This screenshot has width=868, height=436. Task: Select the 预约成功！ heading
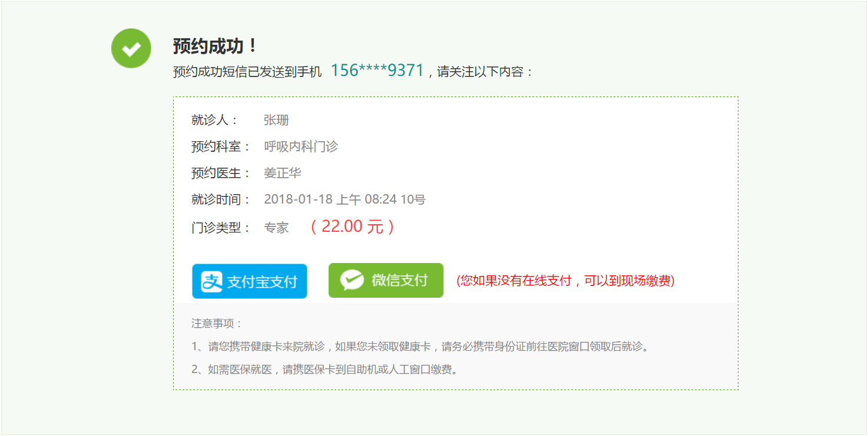(215, 46)
